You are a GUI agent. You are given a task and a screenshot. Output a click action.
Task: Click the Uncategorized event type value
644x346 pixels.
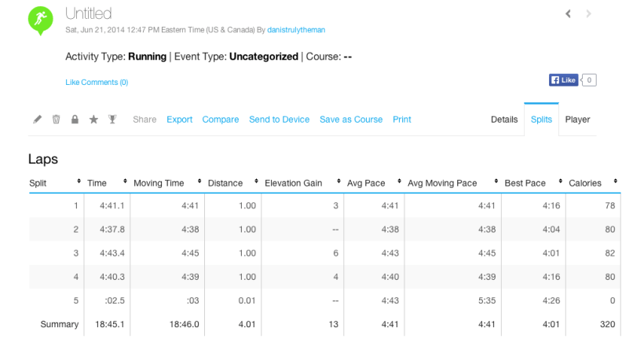(264, 57)
